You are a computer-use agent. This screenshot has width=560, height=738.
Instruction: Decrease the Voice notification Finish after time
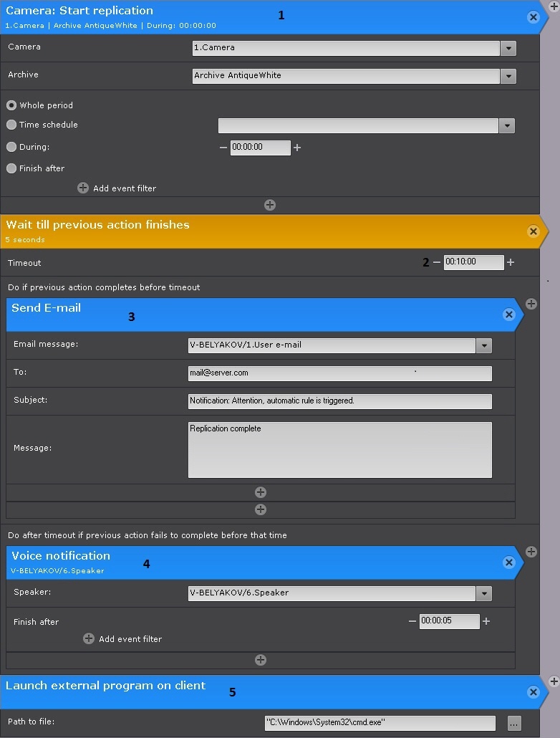point(412,621)
